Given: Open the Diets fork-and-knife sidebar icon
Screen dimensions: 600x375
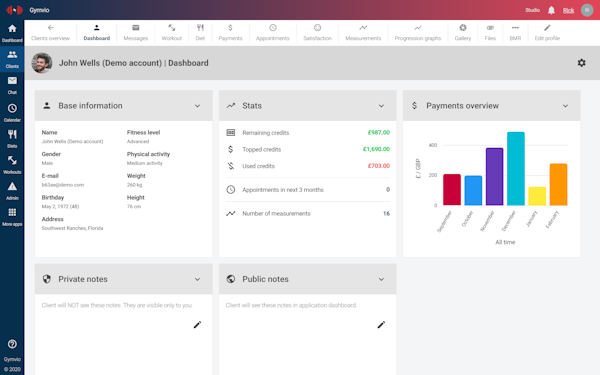Looking at the screenshot, I should click(x=12, y=134).
